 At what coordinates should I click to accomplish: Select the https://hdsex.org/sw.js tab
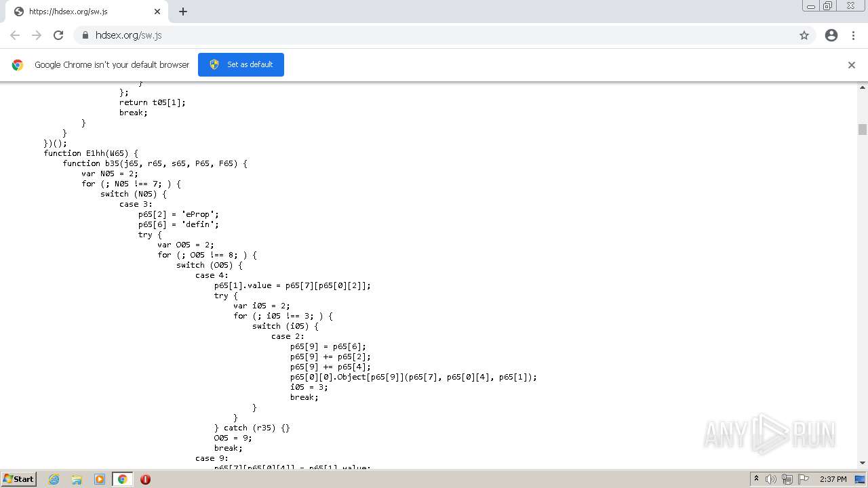tap(87, 12)
